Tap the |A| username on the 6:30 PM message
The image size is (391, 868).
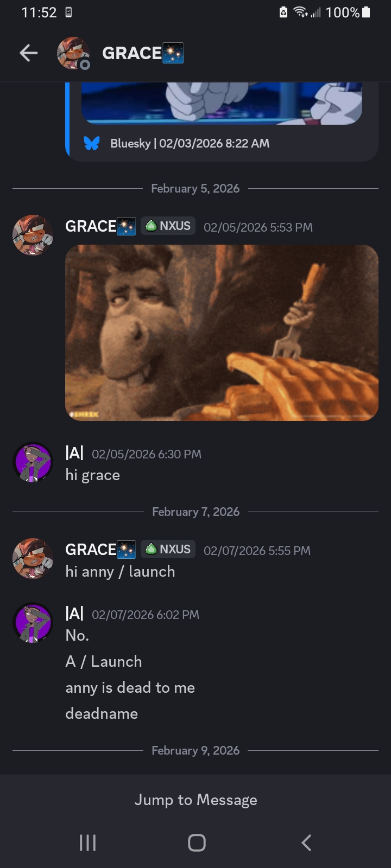(x=74, y=452)
